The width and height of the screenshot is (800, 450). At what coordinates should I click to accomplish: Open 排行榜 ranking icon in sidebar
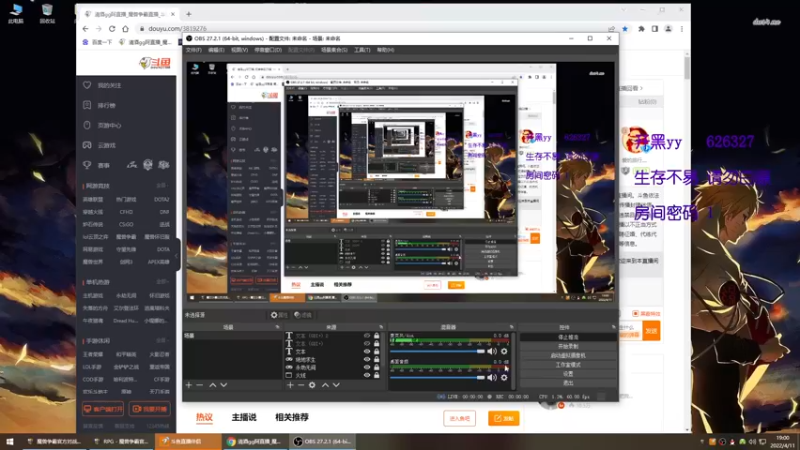87,105
